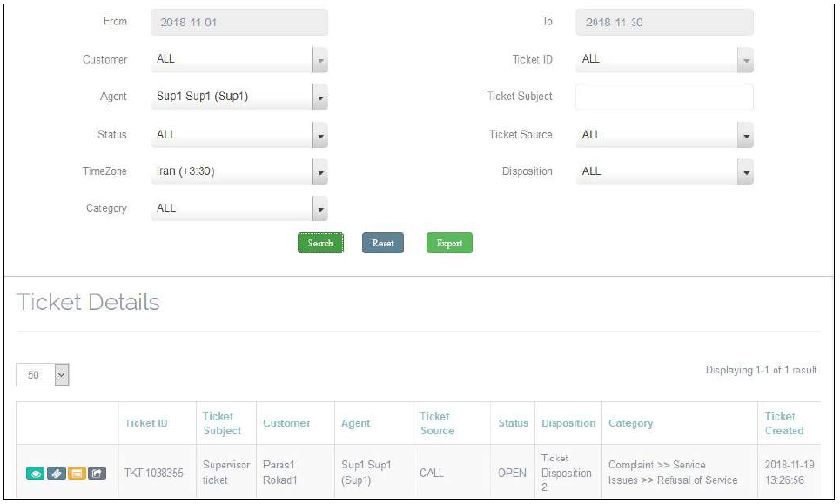Click the From date field

point(239,23)
